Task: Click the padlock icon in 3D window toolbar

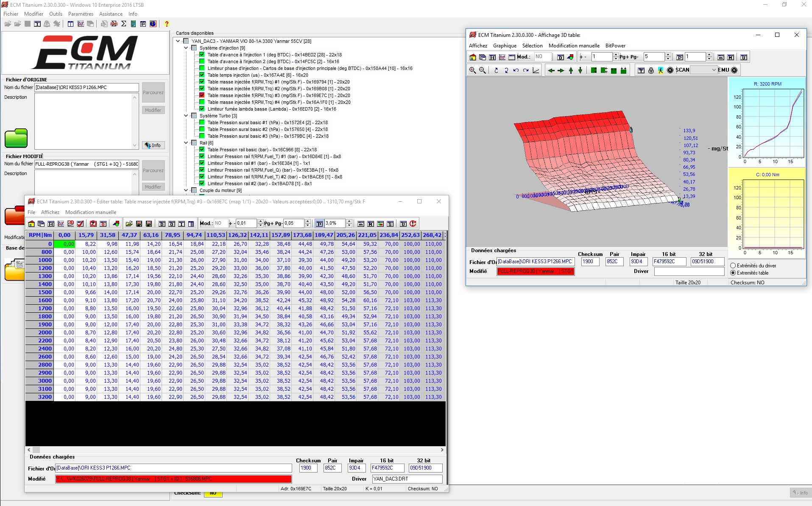Action: click(651, 70)
